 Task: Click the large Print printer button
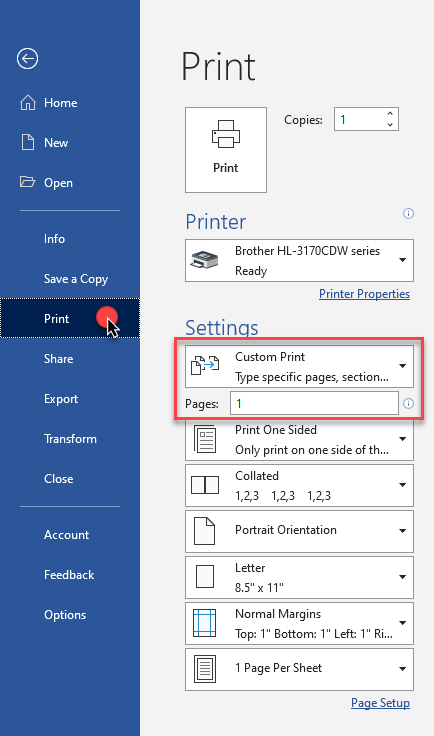click(226, 150)
